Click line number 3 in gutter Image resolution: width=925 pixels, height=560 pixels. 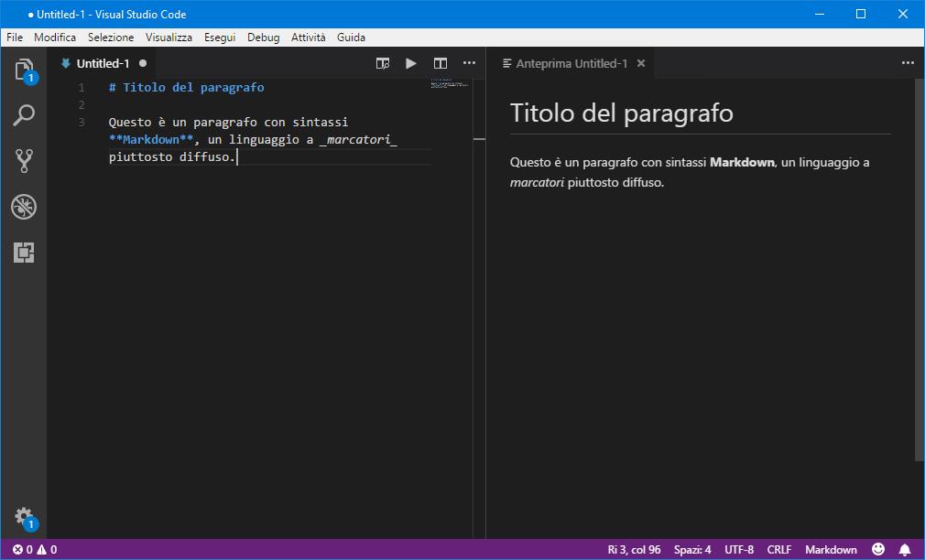click(82, 122)
